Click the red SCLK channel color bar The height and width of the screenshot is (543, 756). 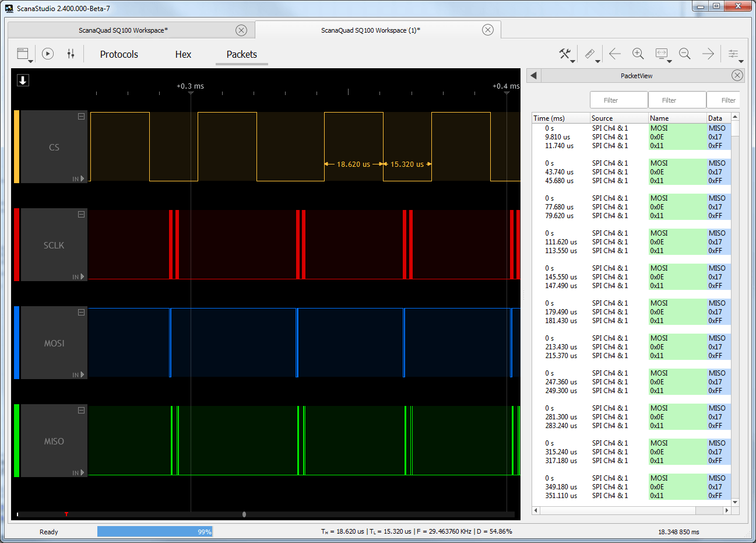pos(17,245)
